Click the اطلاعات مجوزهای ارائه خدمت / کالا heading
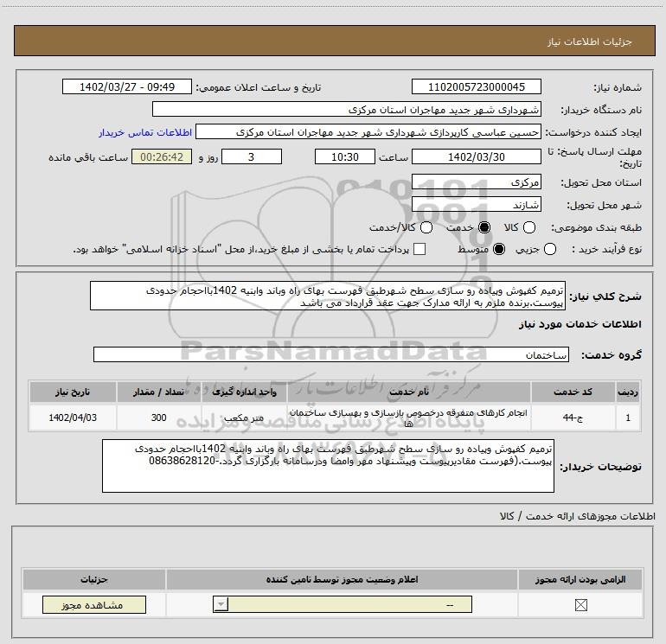Screen dimensions: 666x644 (x=577, y=516)
